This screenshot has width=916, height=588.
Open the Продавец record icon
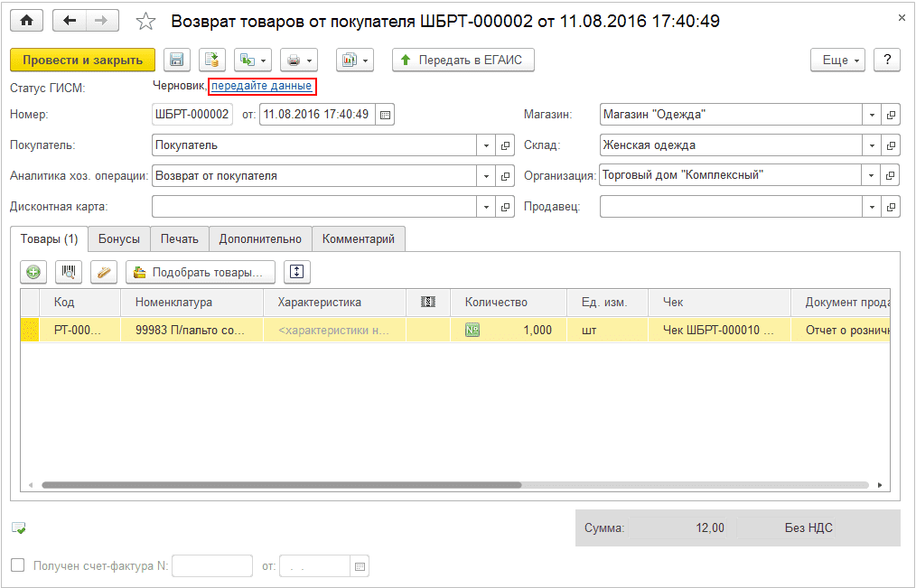[x=891, y=207]
